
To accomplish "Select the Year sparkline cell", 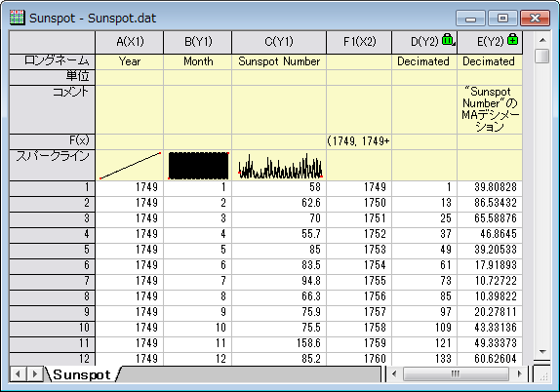I will point(130,166).
